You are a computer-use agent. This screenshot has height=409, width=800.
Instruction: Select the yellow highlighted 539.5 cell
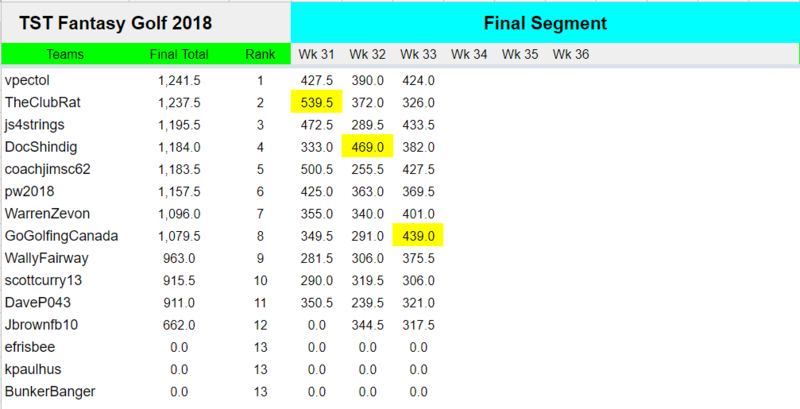point(317,102)
